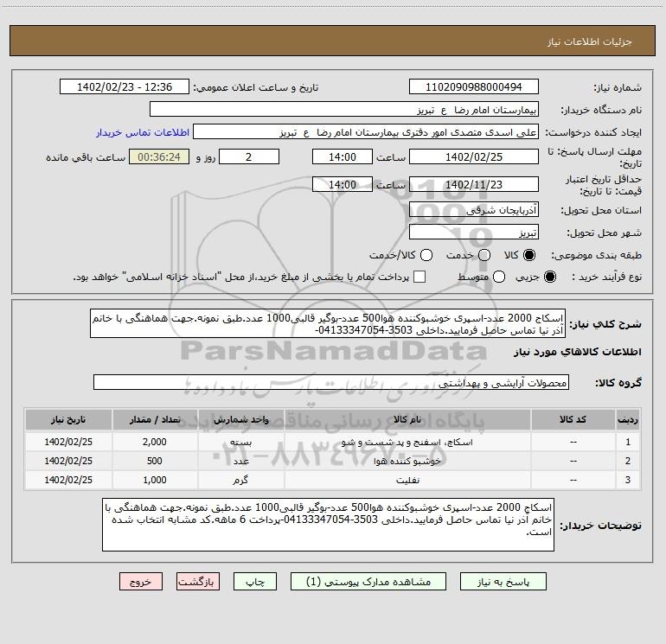
Task: Open مشاهده مدارک پیوستی (1) button
Action: tap(368, 582)
